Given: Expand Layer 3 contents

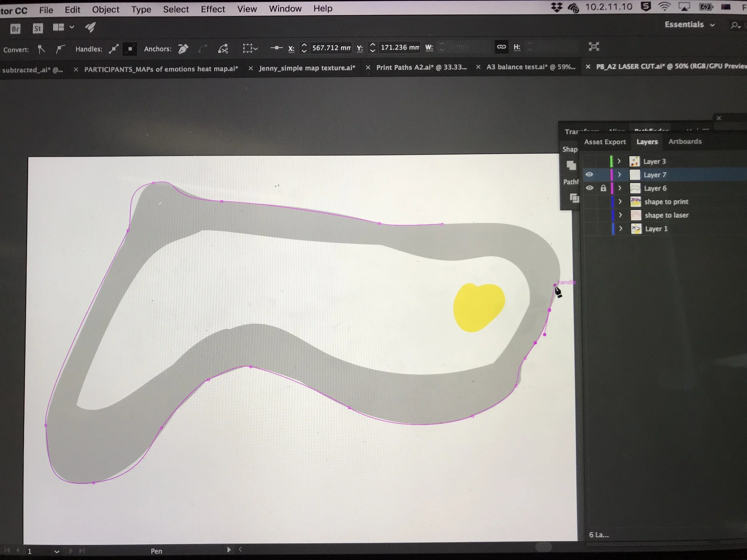Looking at the screenshot, I should coord(619,161).
